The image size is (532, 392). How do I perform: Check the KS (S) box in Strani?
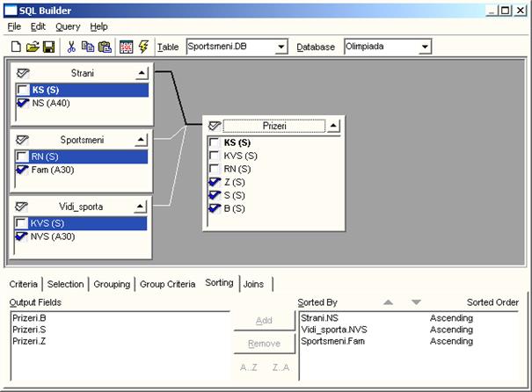point(22,90)
